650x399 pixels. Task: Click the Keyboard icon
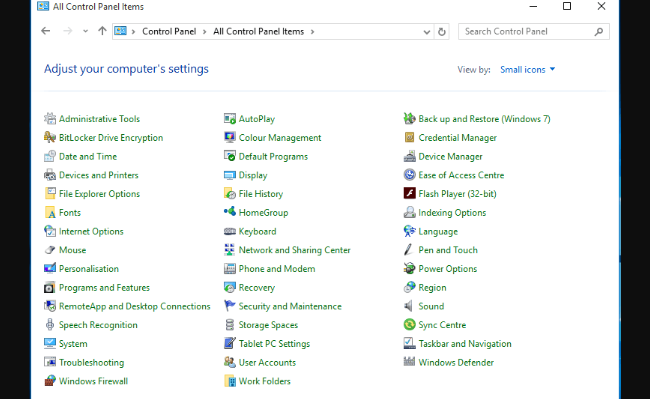(230, 231)
